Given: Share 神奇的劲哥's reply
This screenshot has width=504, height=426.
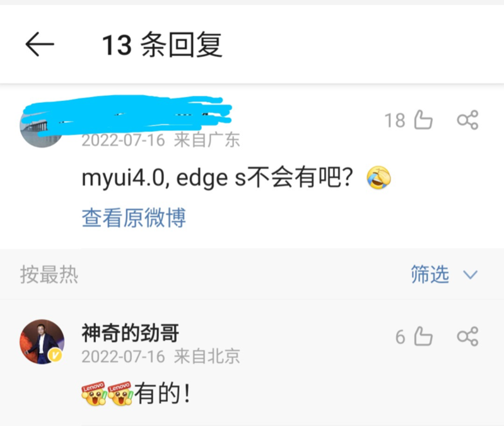Looking at the screenshot, I should click(467, 336).
